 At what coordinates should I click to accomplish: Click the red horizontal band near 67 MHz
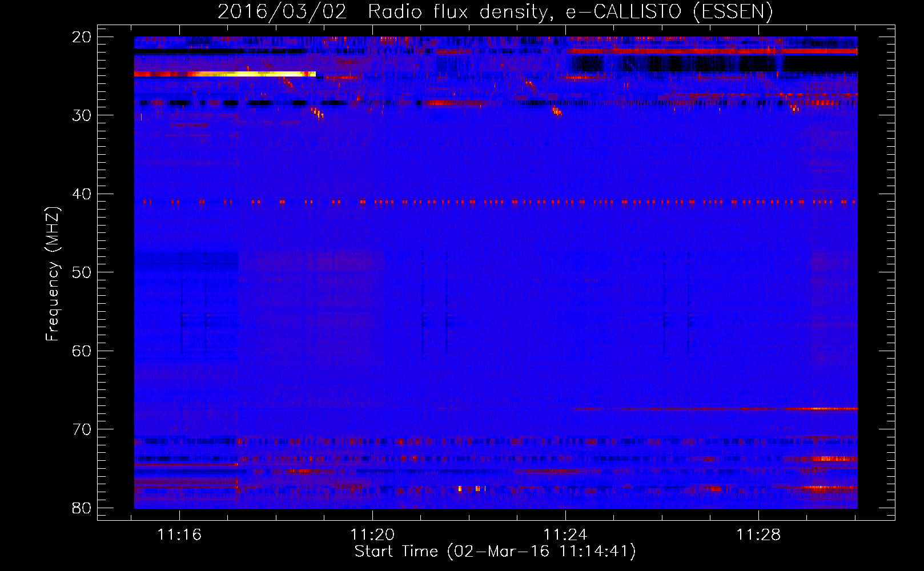click(x=714, y=409)
